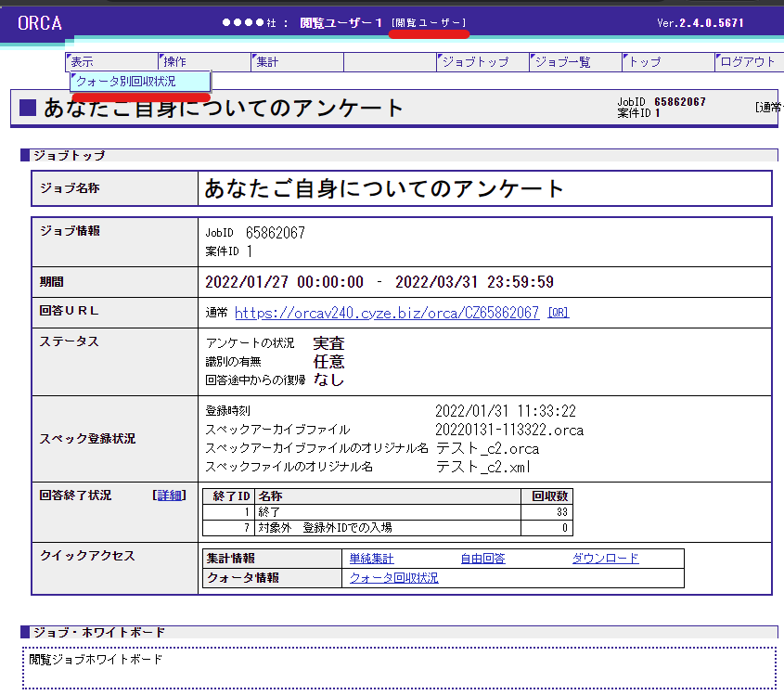Click the 閲覧ジョブホワイトボード text area
Screen dimensions: 784x695
click(400, 668)
